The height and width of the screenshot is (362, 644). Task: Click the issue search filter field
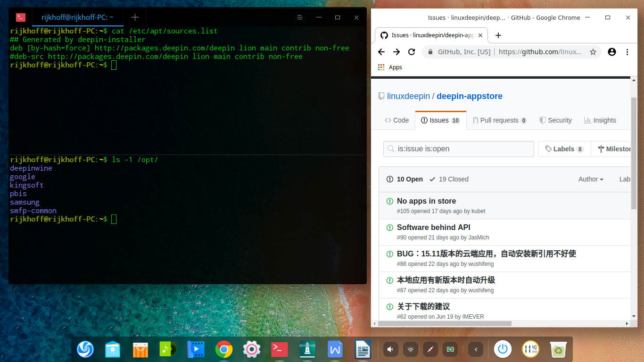(459, 149)
